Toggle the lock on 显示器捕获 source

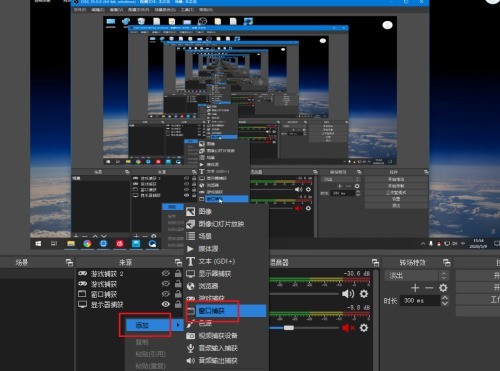tap(178, 304)
